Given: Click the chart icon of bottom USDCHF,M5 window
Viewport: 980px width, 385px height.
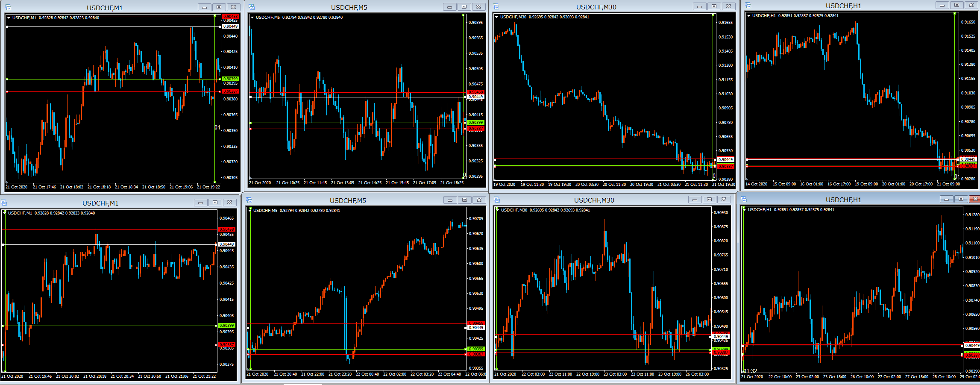Looking at the screenshot, I should [x=249, y=200].
